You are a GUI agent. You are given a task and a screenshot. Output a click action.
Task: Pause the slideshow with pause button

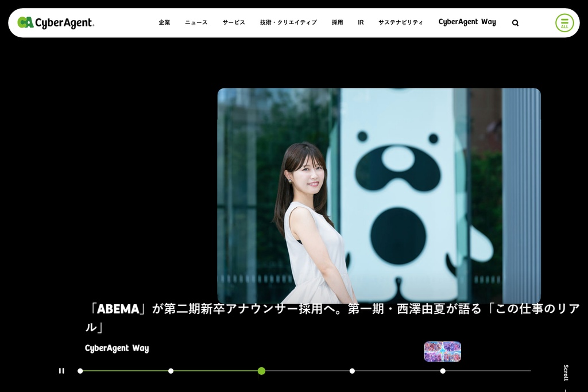click(61, 371)
